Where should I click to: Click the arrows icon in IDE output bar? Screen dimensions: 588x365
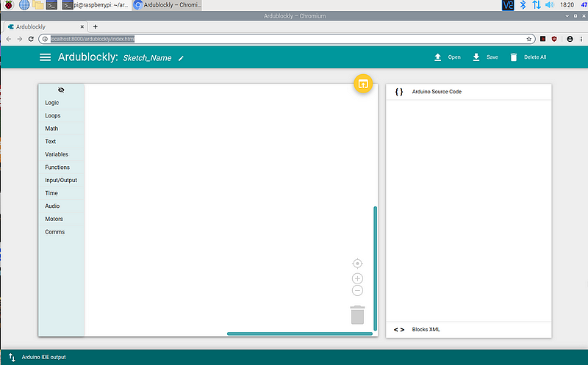[x=12, y=358]
